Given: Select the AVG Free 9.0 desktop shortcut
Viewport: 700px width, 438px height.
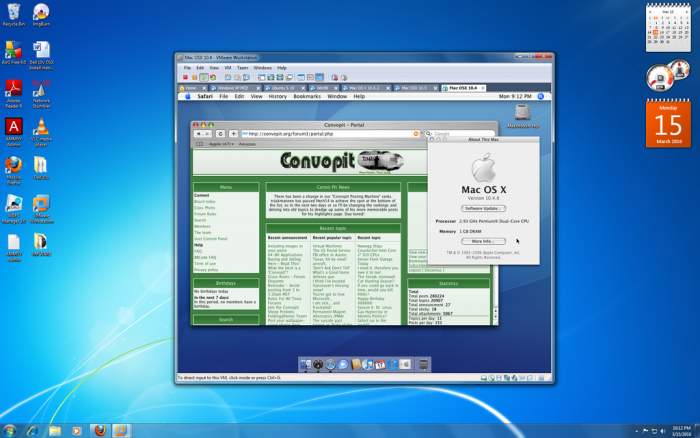Looking at the screenshot, I should point(14,52).
